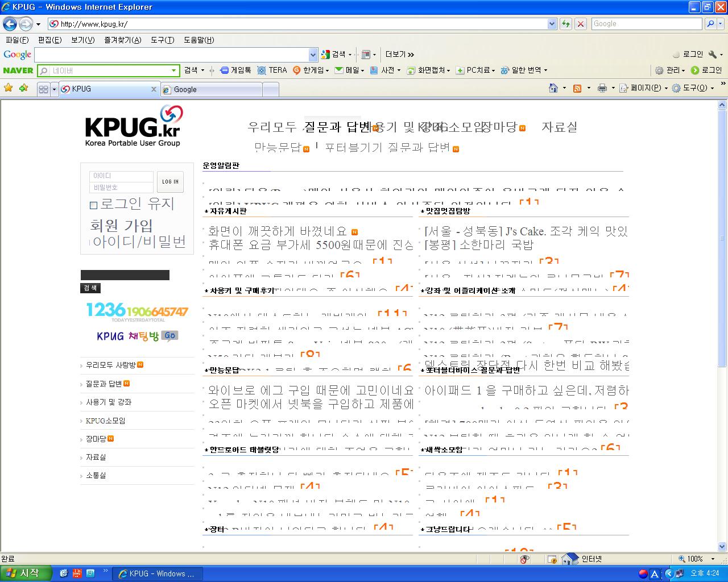
Task: Open 우리모두 사랑방 sidebar link
Action: (111, 365)
